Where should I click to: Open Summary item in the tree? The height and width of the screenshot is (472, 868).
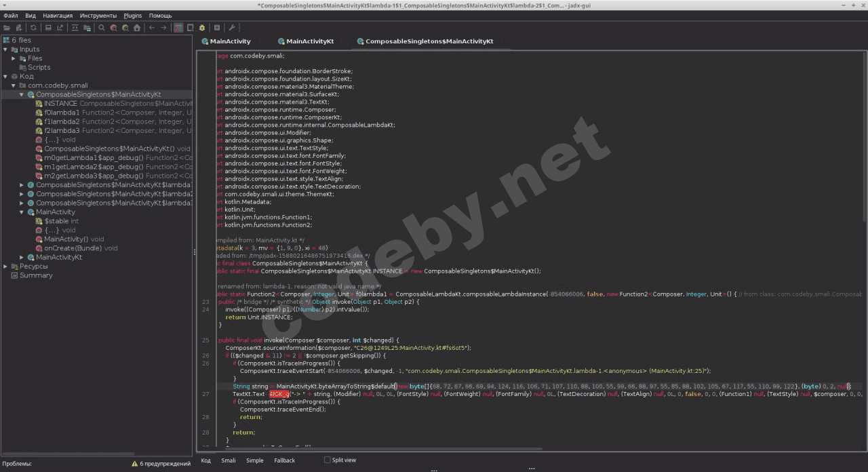35,275
